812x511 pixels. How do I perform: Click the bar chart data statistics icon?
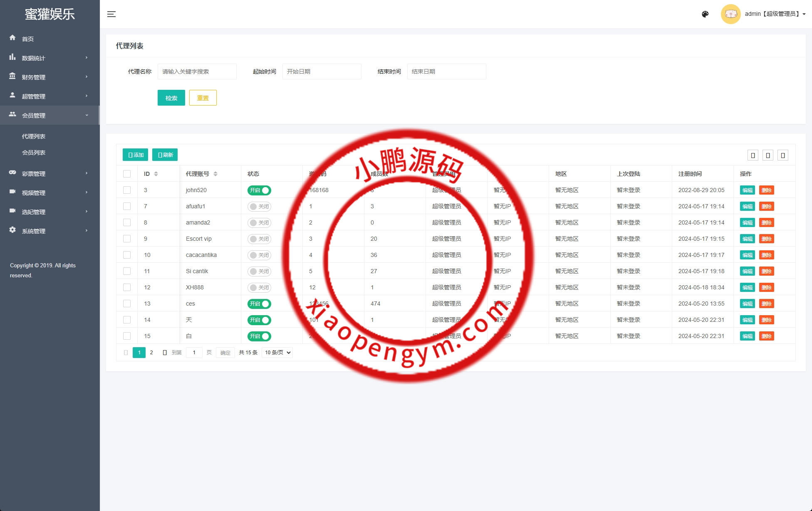click(x=12, y=57)
